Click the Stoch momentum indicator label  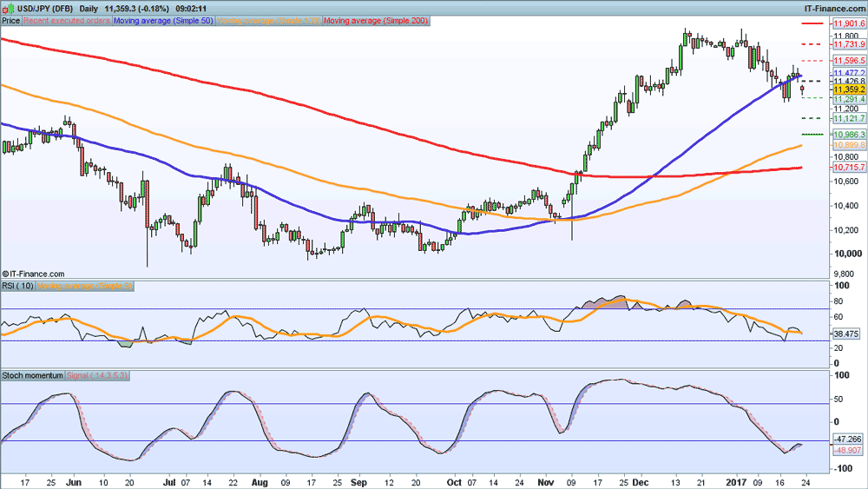[x=33, y=375]
